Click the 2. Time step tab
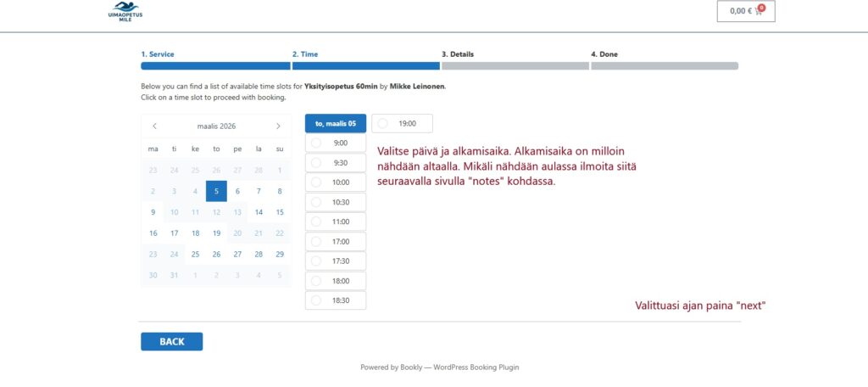Viewport: 868px width, 387px height. (x=305, y=54)
